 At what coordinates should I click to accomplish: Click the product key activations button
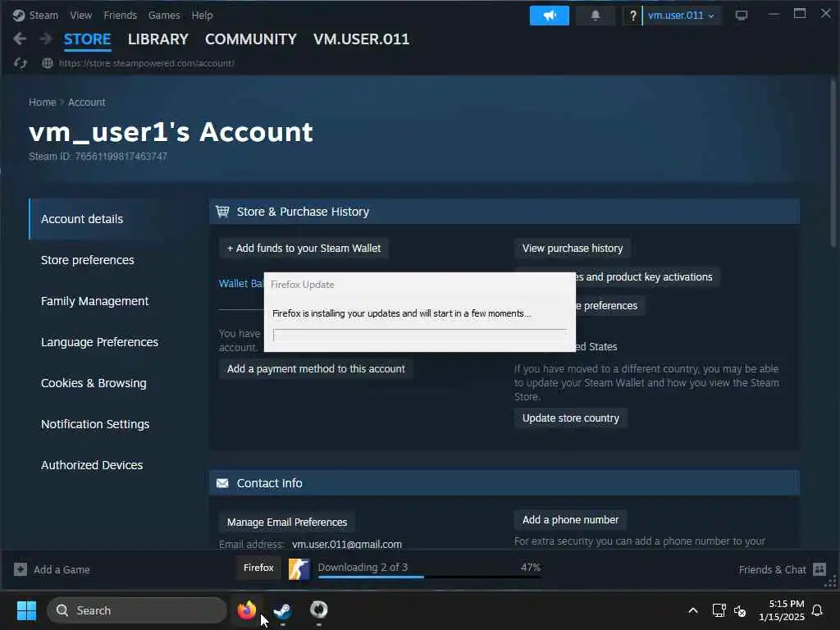point(648,277)
